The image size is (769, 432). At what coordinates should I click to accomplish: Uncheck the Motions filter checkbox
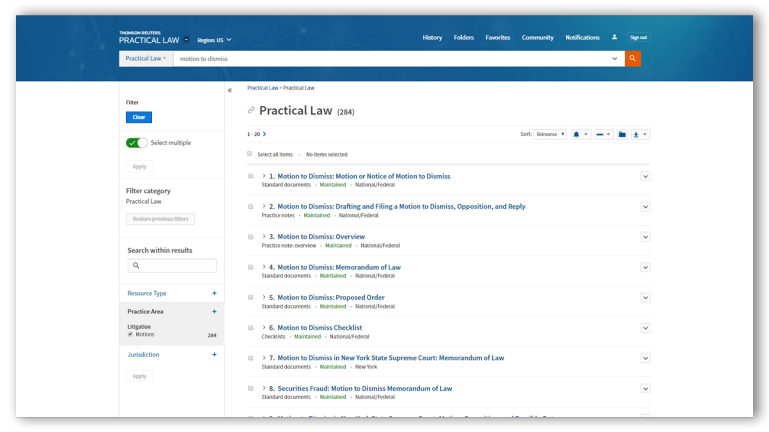pyautogui.click(x=130, y=335)
